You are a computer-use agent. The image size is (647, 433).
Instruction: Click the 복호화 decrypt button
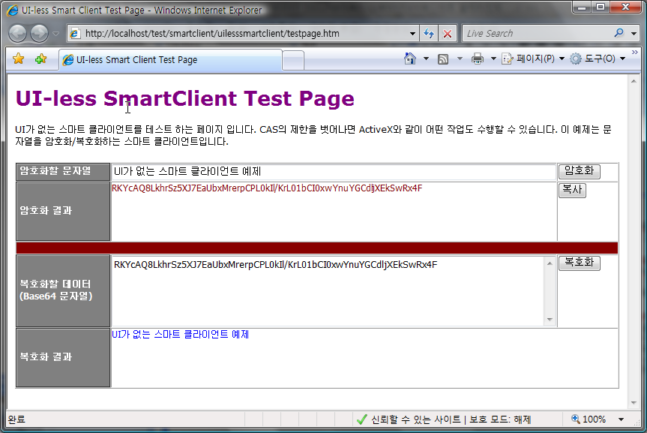[x=579, y=263]
